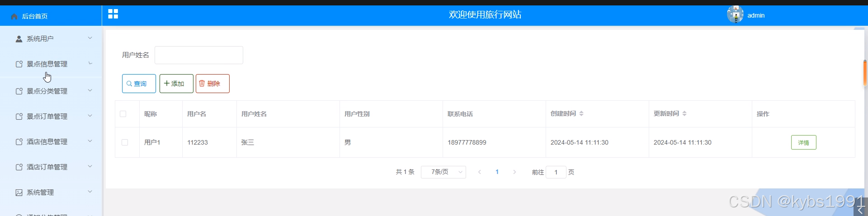Image resolution: width=868 pixels, height=216 pixels.
Task: Click the icon beside 景点分类管理
Action: 19,91
